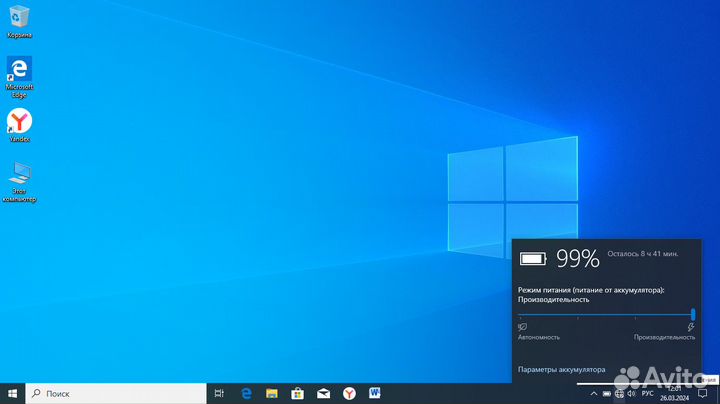Click the 99% battery percentage text
The image size is (720, 404).
pos(578,258)
